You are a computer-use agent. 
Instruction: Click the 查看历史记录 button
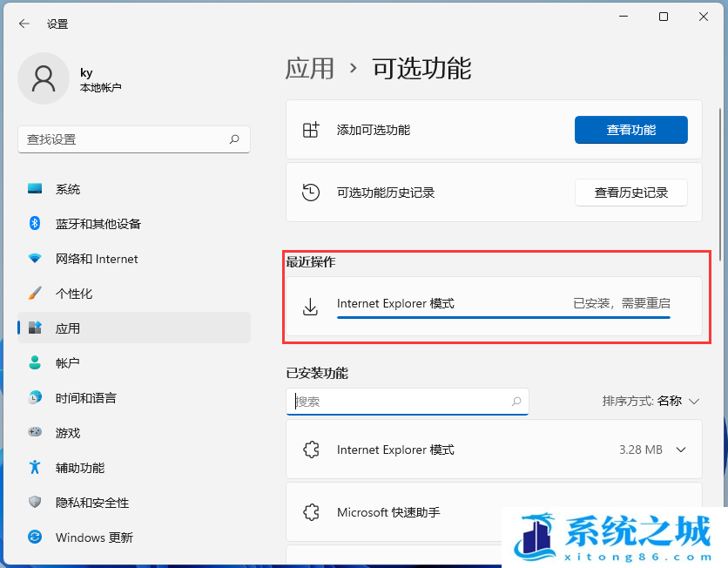(630, 193)
